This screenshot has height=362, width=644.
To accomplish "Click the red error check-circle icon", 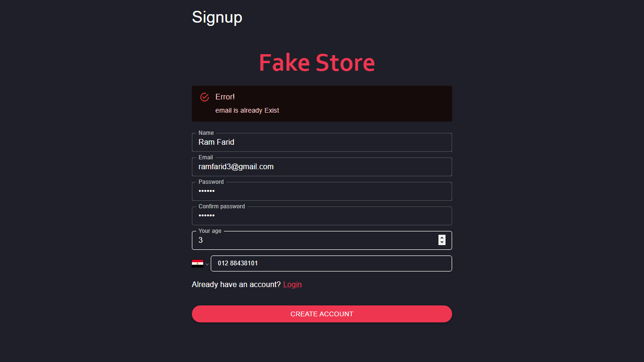I will pos(205,97).
